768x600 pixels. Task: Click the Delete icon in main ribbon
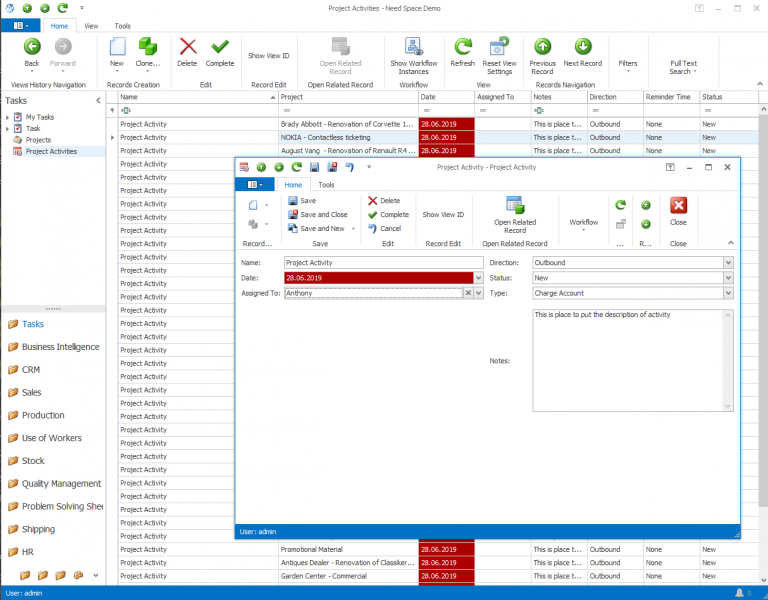click(187, 47)
